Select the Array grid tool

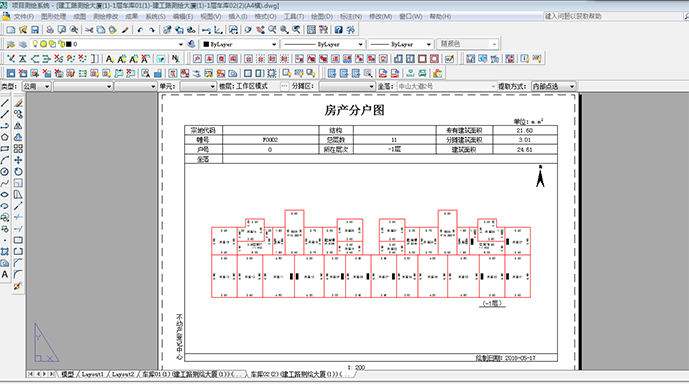coord(18,149)
